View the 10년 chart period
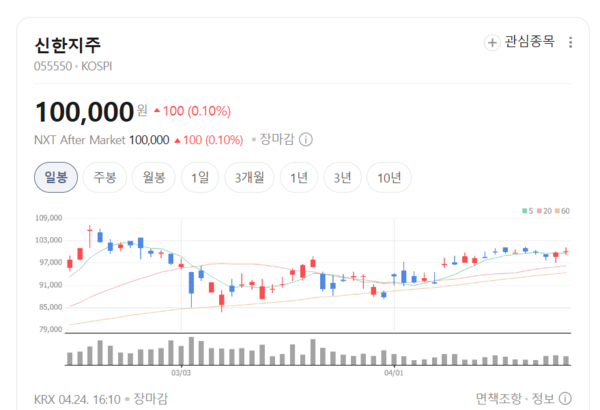 [389, 178]
